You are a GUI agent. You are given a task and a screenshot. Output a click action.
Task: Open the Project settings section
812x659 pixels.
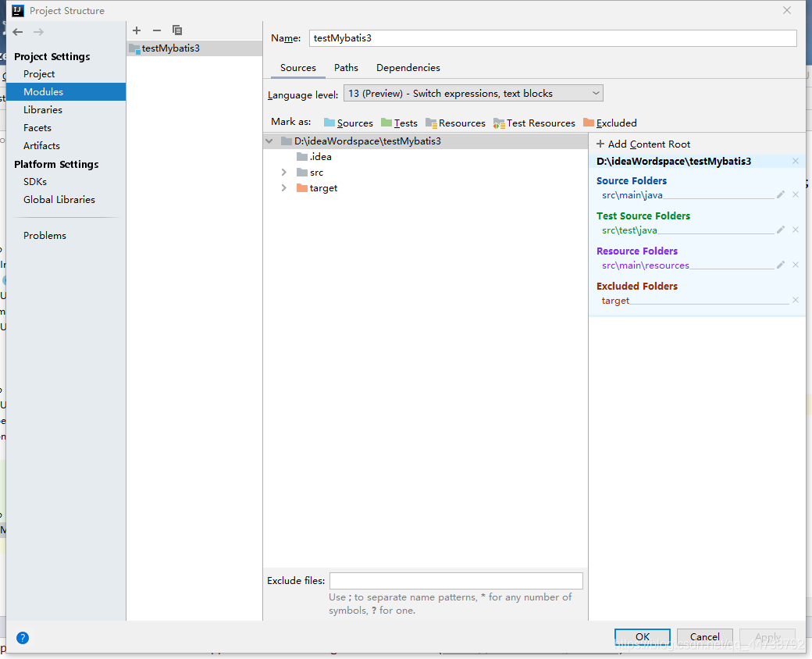click(39, 74)
